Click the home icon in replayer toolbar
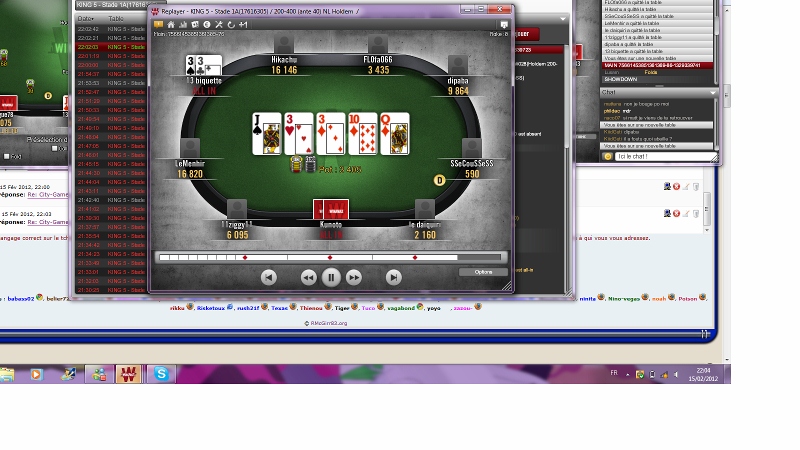Screen dimensions: 800x450 [170, 24]
